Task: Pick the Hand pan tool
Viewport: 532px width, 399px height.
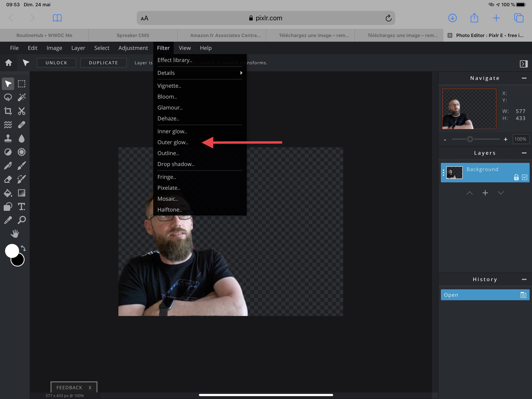Action: (x=15, y=233)
